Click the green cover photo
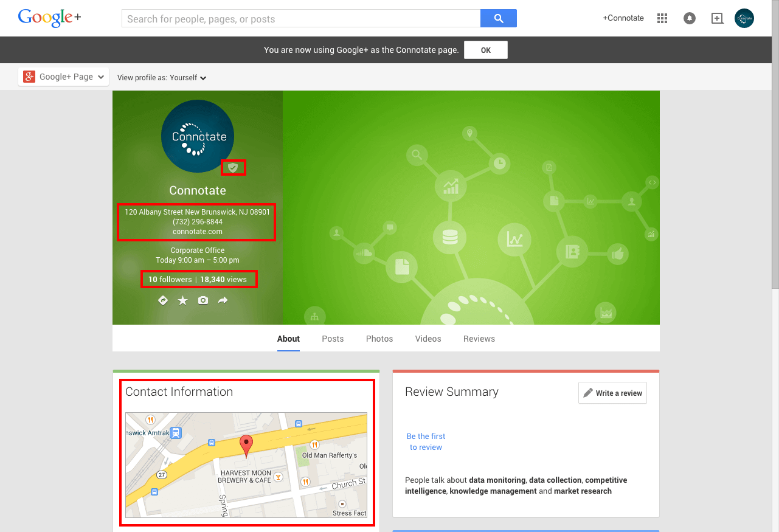 471,207
